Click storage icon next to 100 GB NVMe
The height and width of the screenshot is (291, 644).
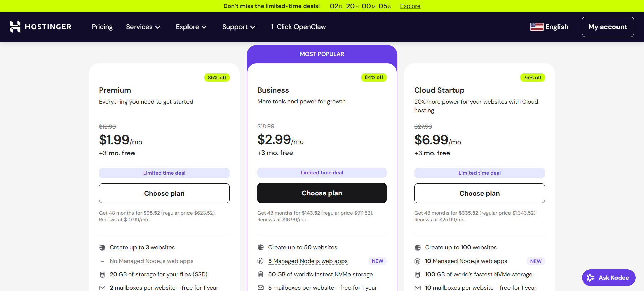click(x=418, y=275)
